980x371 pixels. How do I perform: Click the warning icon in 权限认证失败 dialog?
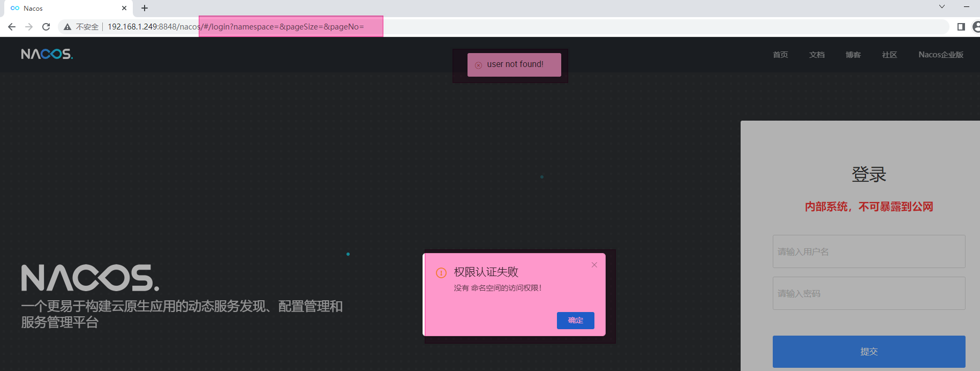click(x=441, y=273)
